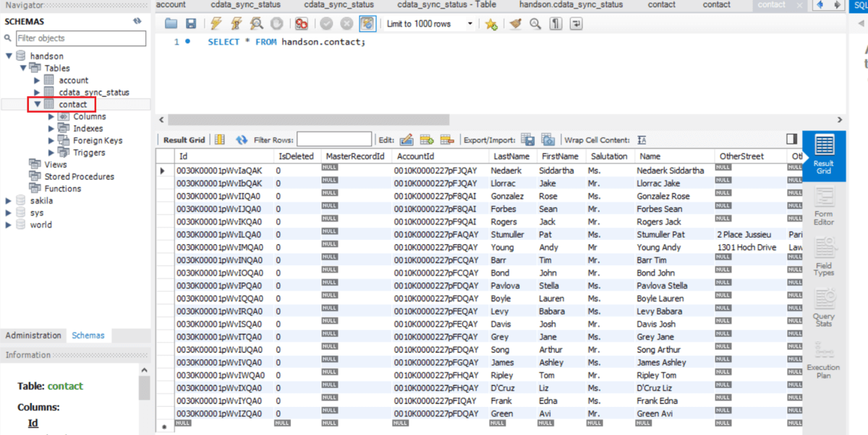Viewport: 868px width, 435px height.
Task: Toggle Wrap Cell Content
Action: 642,140
